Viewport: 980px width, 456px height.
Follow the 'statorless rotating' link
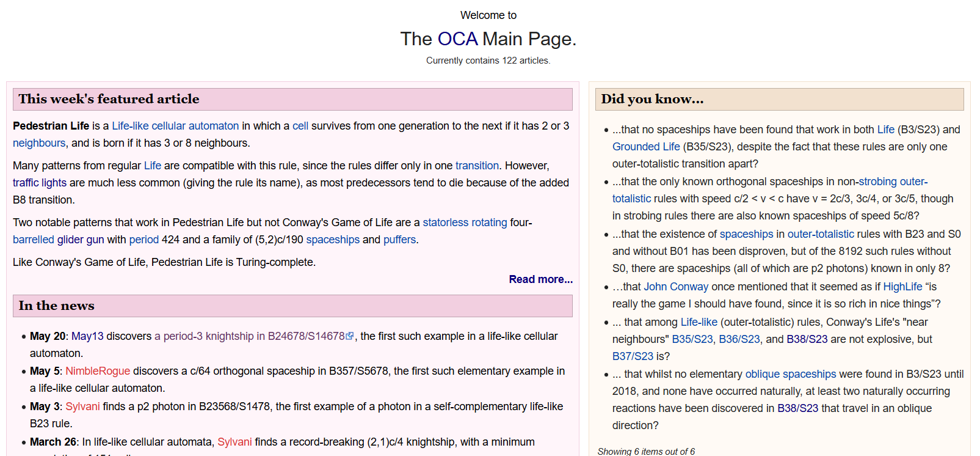465,222
